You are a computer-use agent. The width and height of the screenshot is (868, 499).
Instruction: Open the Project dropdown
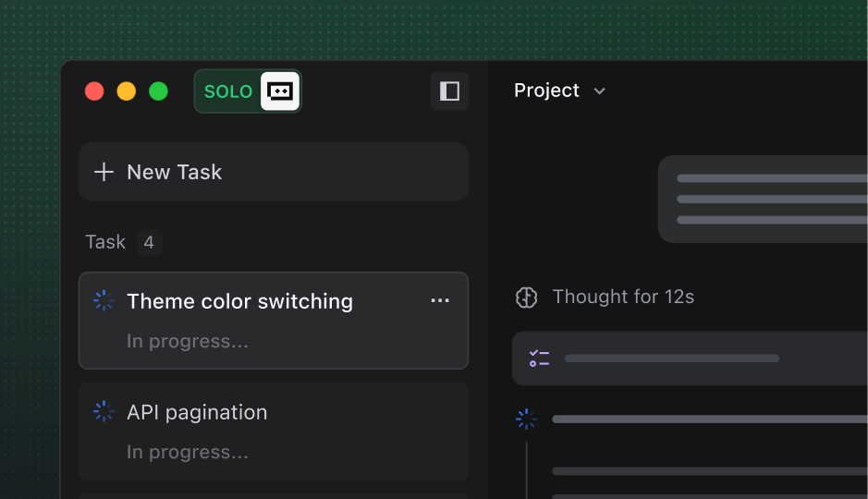559,91
